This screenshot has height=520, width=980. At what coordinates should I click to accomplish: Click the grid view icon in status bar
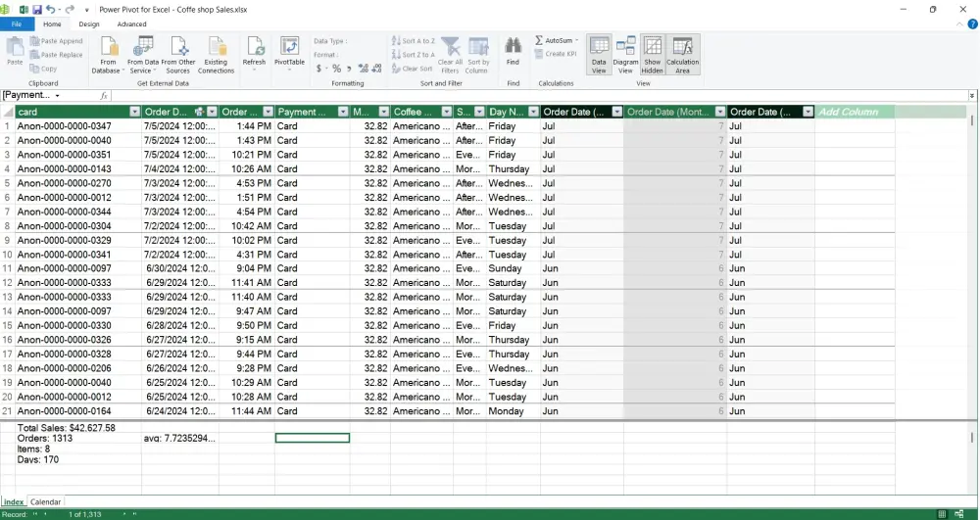pos(942,514)
